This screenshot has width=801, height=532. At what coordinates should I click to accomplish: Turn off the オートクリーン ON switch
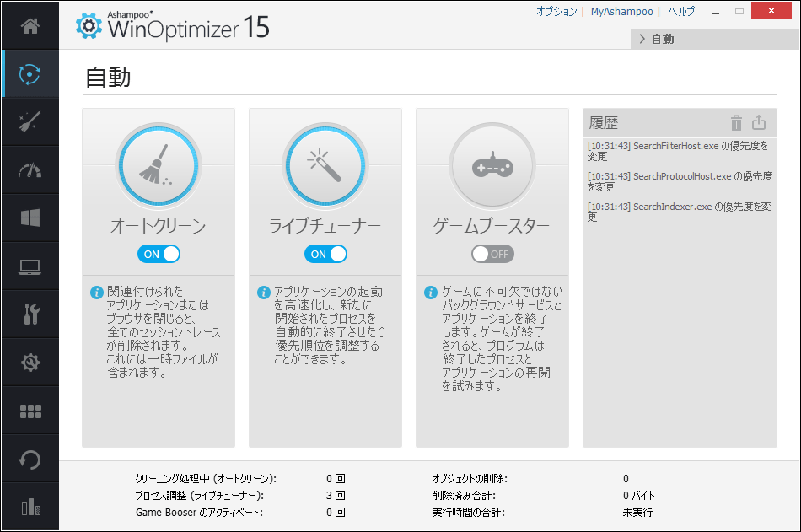click(159, 254)
